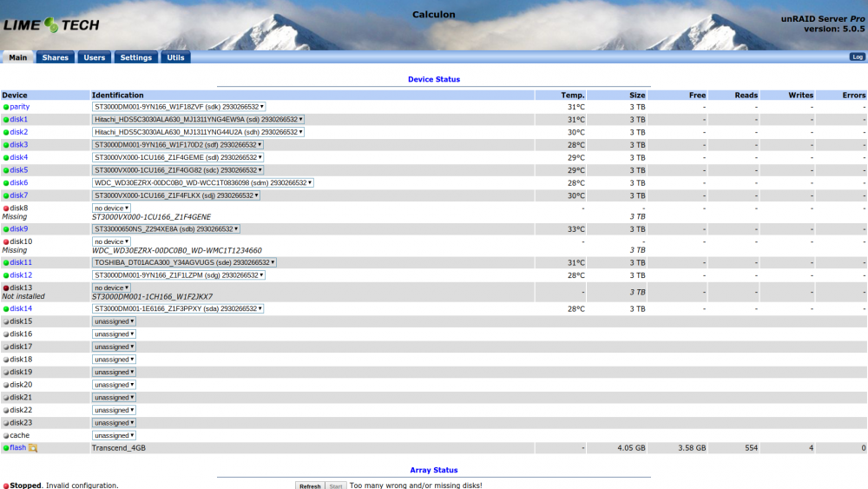Viewport: 868px width, 489px height.
Task: Open the disk15 unassigned dropdown
Action: tap(114, 321)
